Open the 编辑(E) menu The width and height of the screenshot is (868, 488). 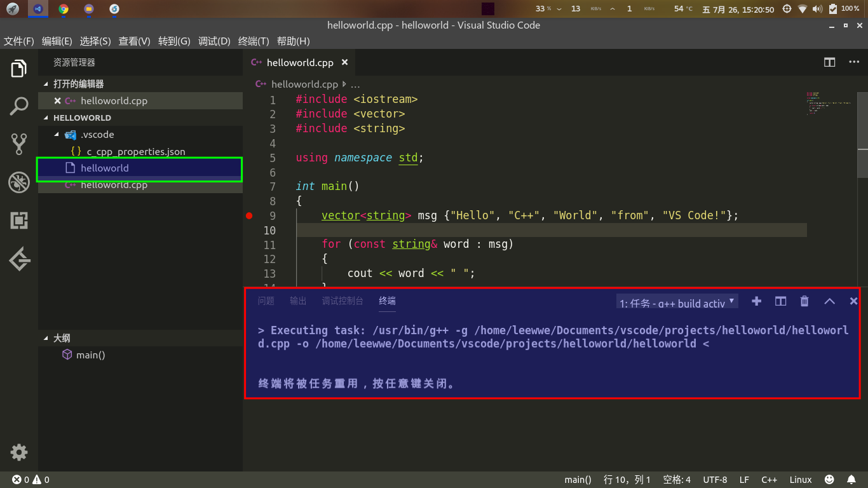57,41
